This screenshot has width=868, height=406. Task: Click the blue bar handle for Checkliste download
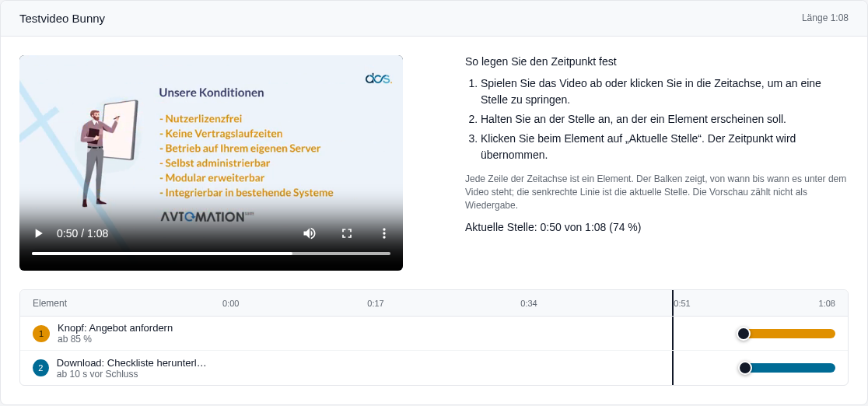745,368
